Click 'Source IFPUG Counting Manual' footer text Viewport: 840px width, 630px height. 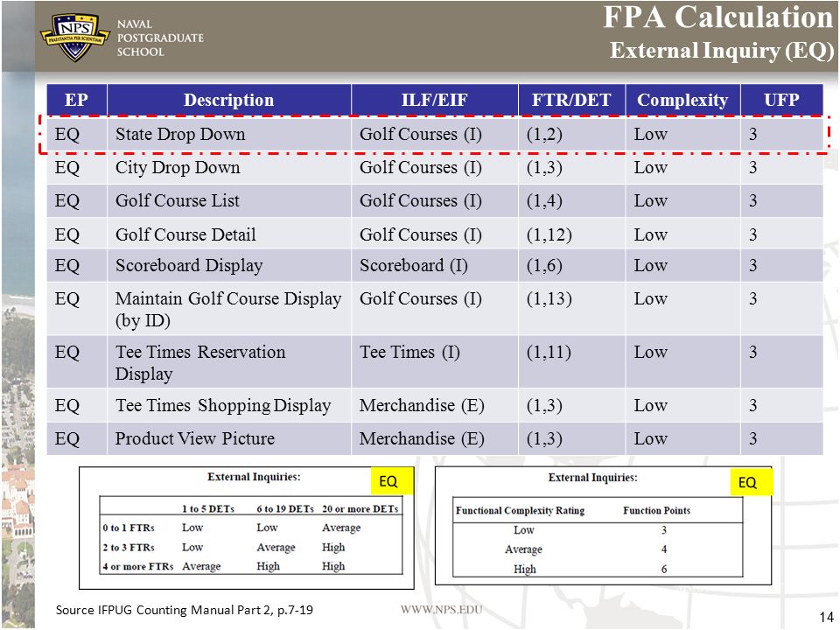[185, 610]
